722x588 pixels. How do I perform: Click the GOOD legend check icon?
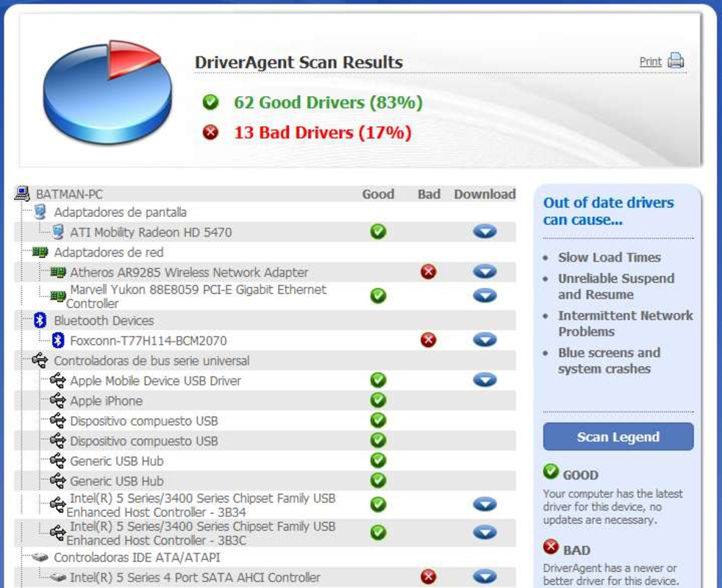point(551,472)
